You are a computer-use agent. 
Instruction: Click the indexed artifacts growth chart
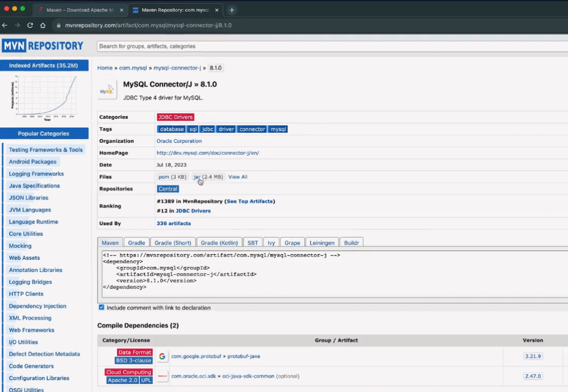point(44,98)
